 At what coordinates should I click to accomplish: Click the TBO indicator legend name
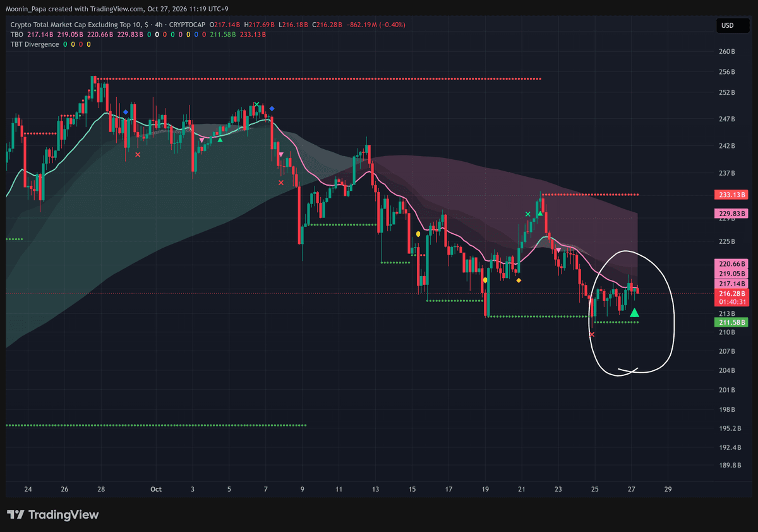17,34
